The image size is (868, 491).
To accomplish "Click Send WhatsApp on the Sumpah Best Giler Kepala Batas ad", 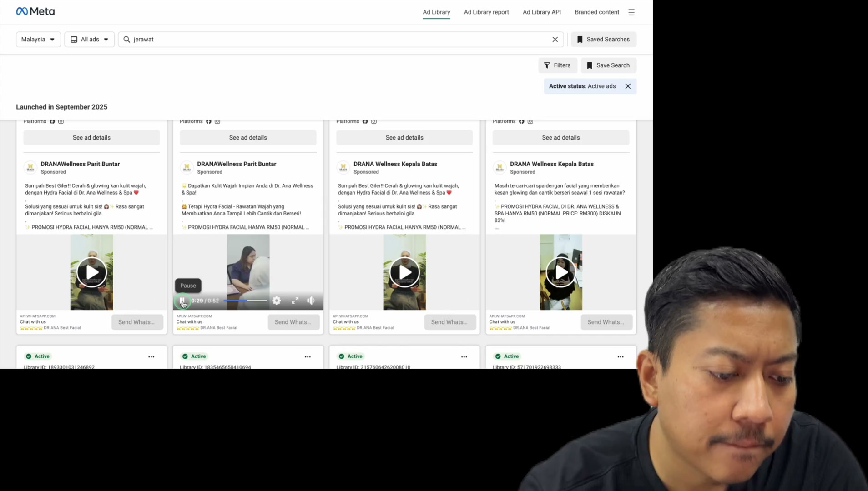I will point(450,322).
